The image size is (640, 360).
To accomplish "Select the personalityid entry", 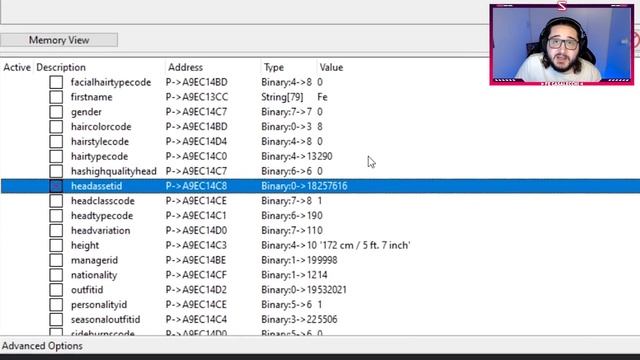I will [99, 305].
